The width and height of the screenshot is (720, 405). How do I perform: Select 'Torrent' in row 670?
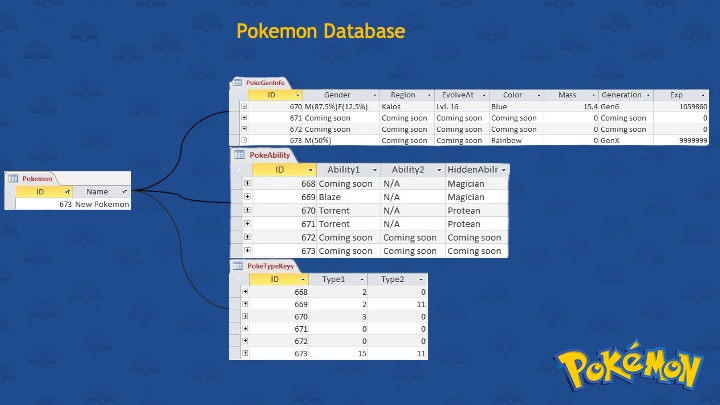click(x=348, y=210)
